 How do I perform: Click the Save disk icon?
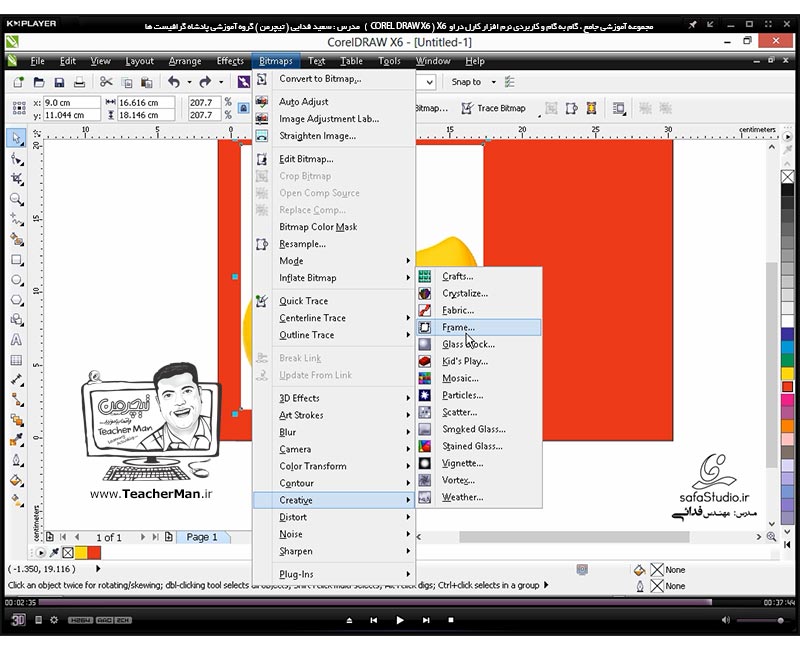tap(59, 82)
